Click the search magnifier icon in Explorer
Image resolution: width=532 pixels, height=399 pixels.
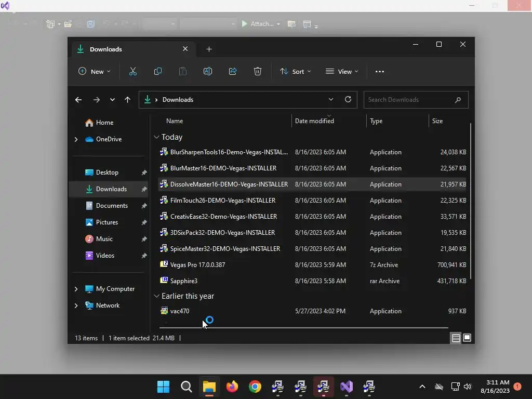pos(458,100)
